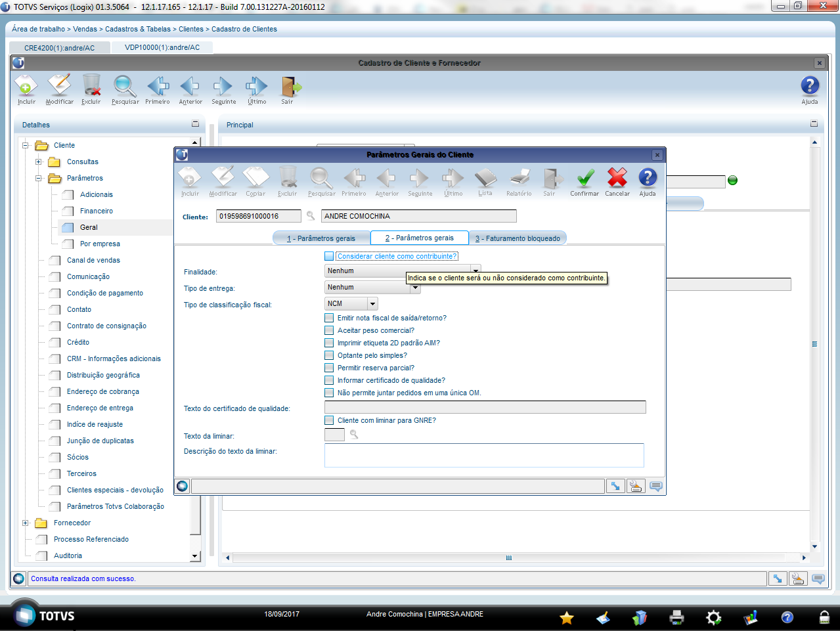Click Modificar in main window toolbar

(59, 90)
